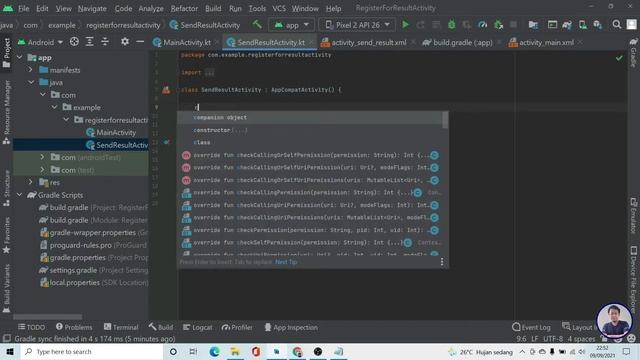Run the app with green play button
Viewport: 640px width, 360px height.
click(405, 25)
